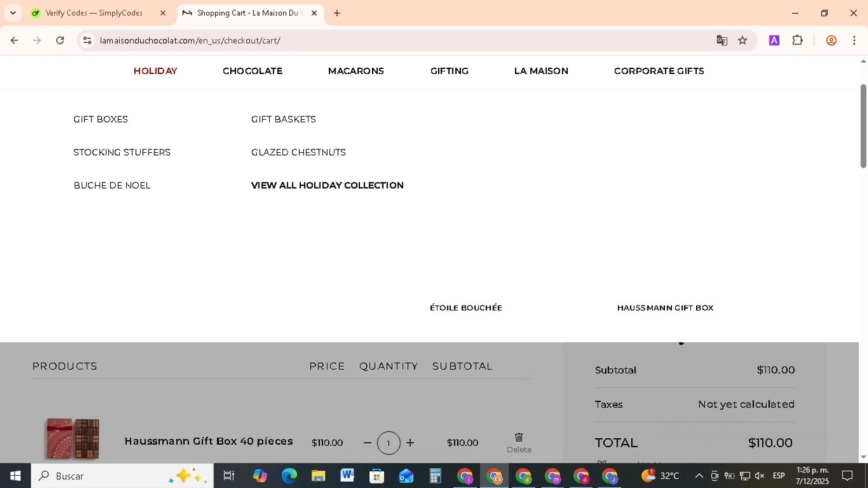Click the browser back arrow
Screen dimensions: 868x488
[14, 41]
